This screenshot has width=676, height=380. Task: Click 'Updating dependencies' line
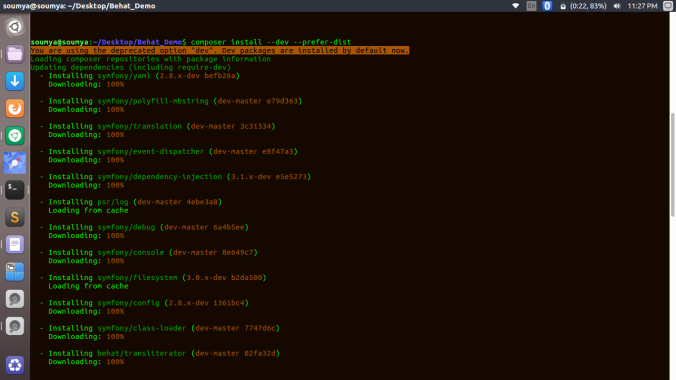131,67
